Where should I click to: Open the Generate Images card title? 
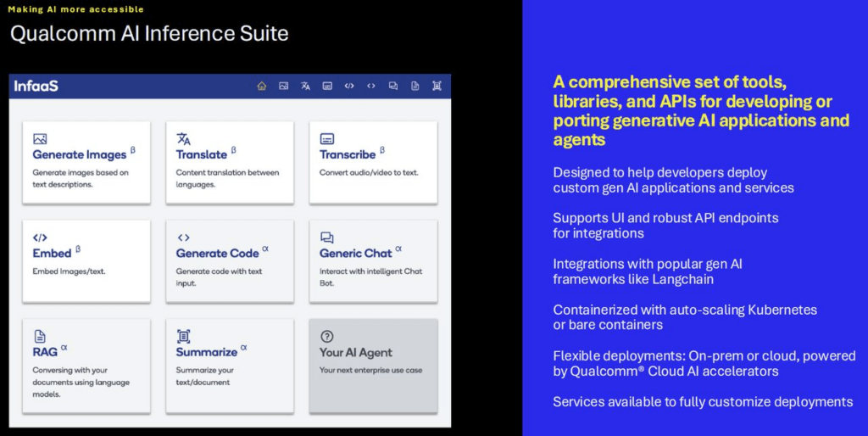pos(80,154)
